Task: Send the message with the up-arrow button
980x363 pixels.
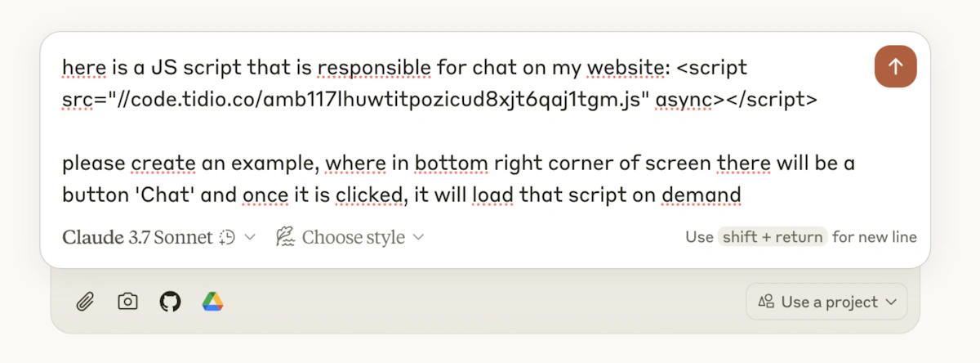Action: 895,66
